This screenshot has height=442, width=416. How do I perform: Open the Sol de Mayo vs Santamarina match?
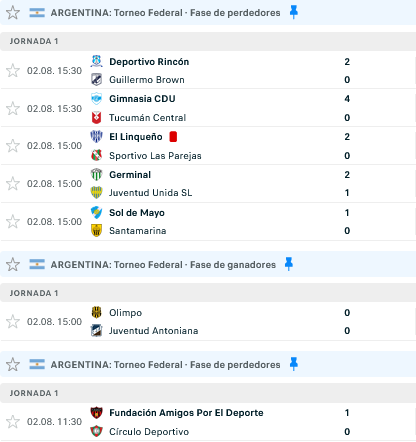208,222
